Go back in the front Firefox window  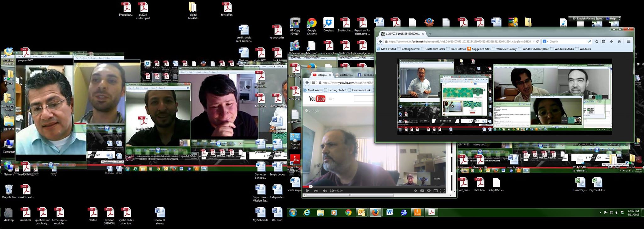tap(380, 41)
